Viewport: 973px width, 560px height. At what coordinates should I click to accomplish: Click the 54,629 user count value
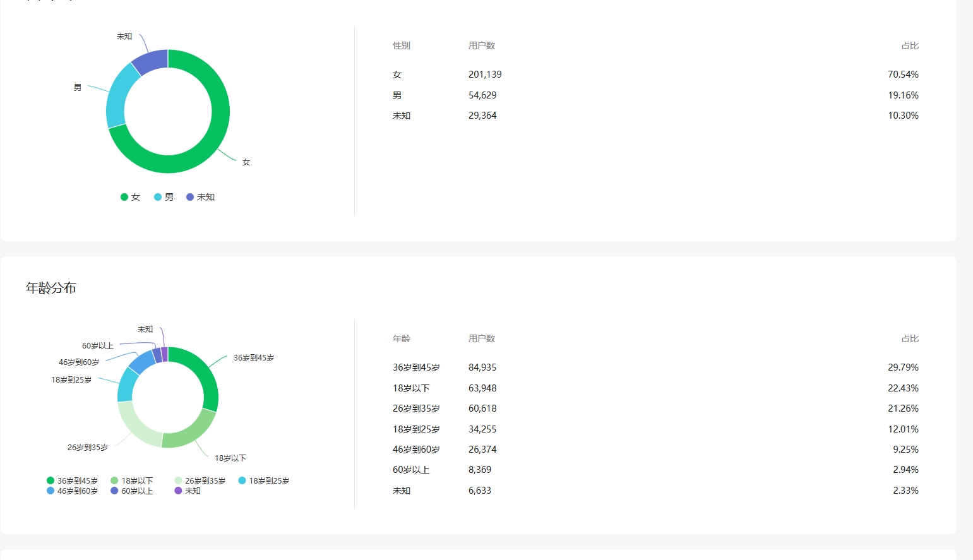[482, 95]
